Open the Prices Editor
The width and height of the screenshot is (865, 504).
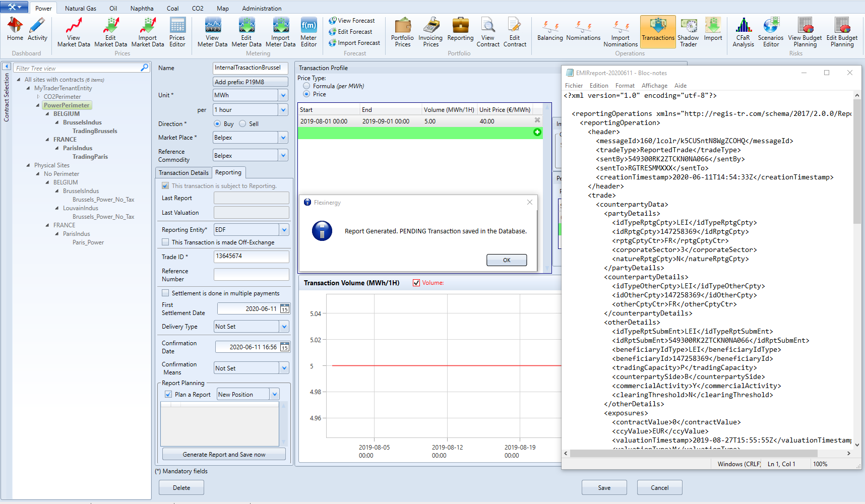(x=177, y=31)
